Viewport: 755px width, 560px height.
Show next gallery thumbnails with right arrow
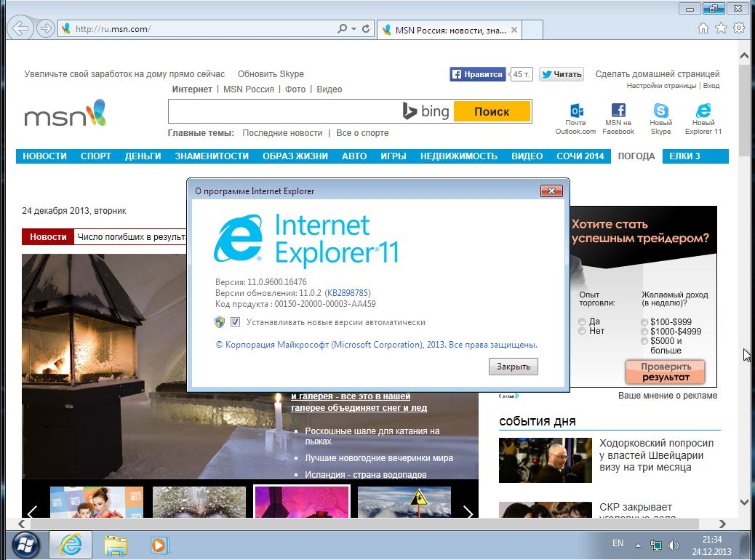468,511
